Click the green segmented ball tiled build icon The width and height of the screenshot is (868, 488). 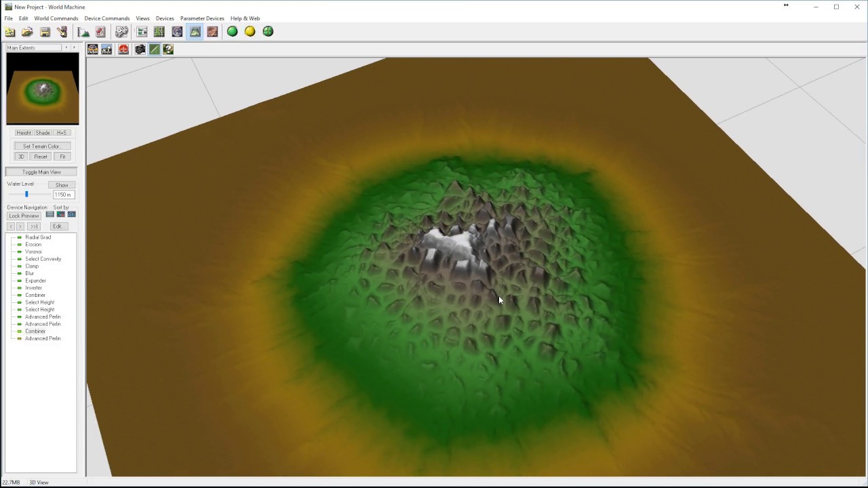[268, 31]
